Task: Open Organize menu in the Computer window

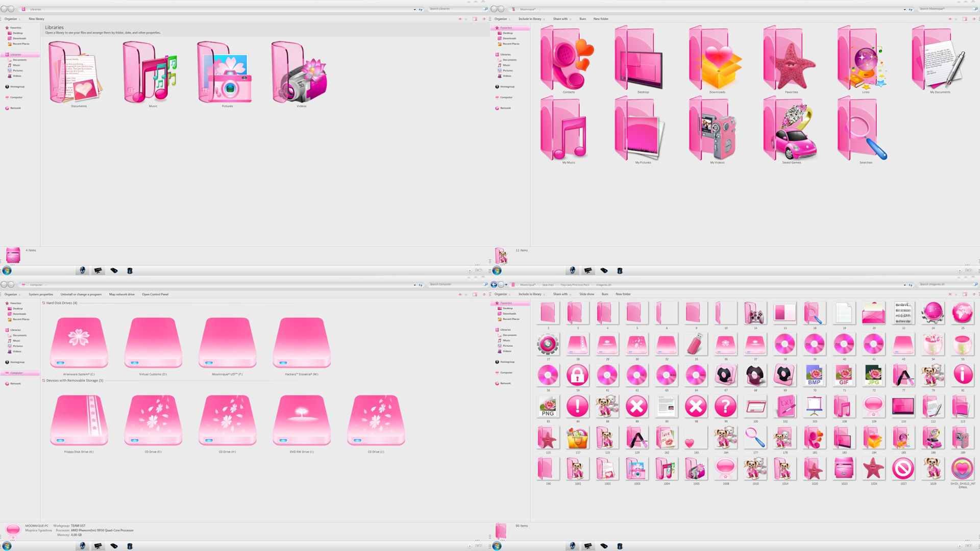Action: point(11,294)
